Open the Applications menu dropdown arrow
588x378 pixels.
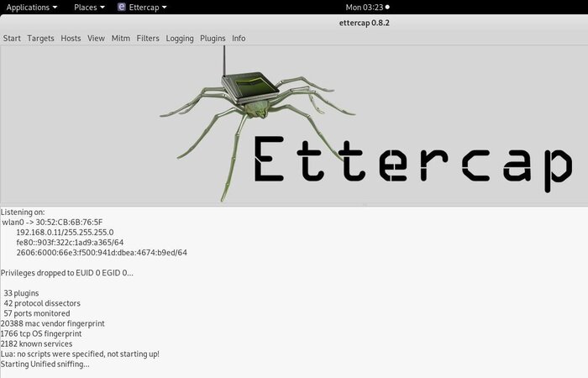(x=55, y=8)
